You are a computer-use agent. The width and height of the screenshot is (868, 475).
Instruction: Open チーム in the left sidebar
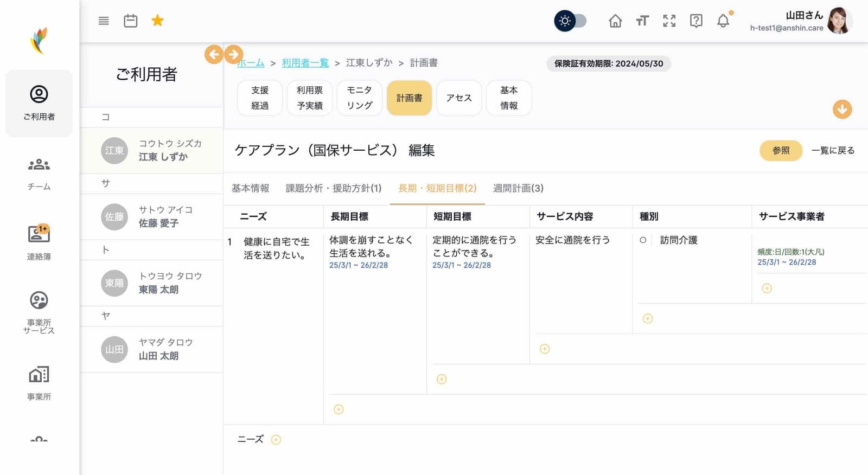click(39, 174)
